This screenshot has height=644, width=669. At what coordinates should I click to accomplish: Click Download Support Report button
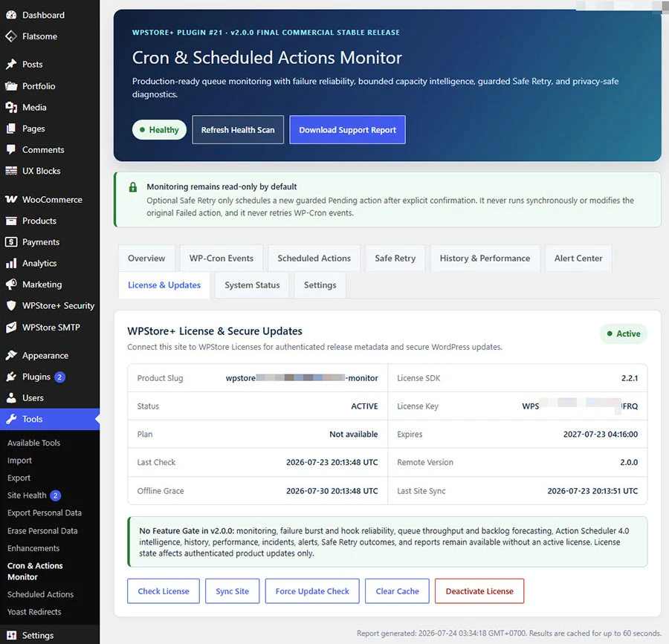[x=348, y=129]
